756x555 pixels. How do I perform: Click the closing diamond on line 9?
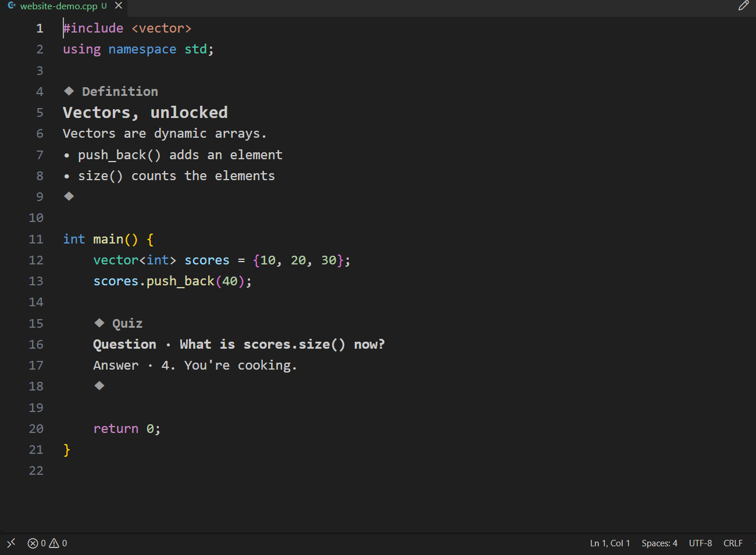[69, 196]
